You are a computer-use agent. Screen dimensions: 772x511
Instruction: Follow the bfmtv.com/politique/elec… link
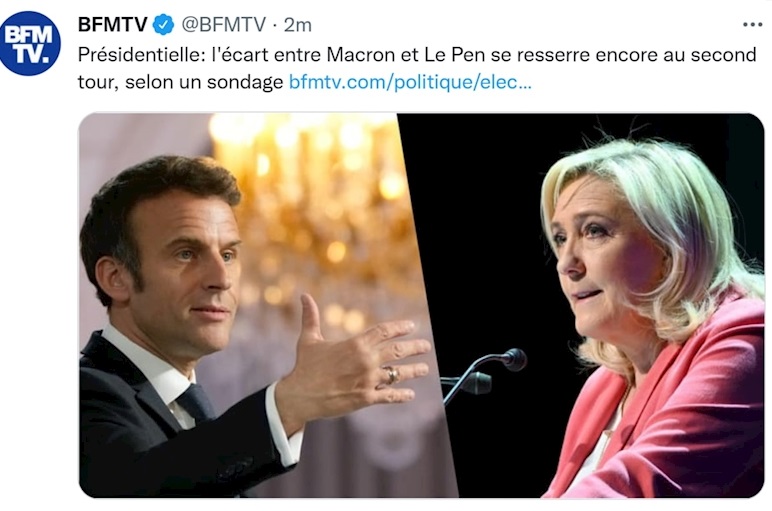click(410, 82)
